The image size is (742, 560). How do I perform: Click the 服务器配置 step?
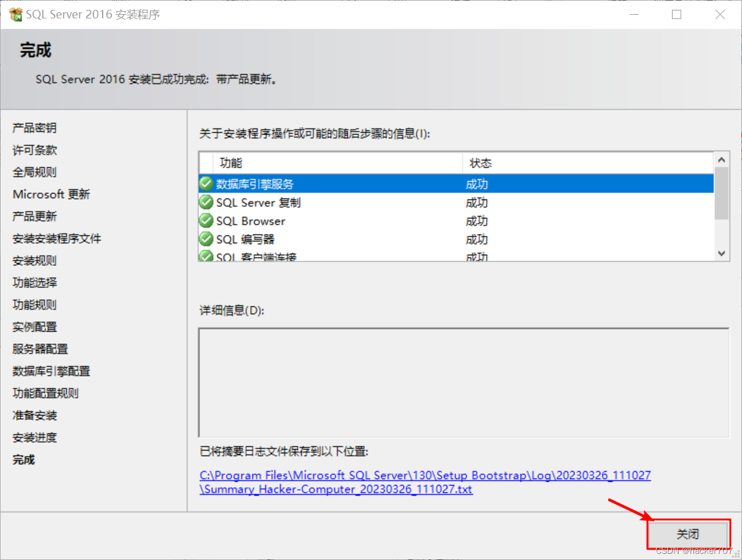click(x=40, y=349)
